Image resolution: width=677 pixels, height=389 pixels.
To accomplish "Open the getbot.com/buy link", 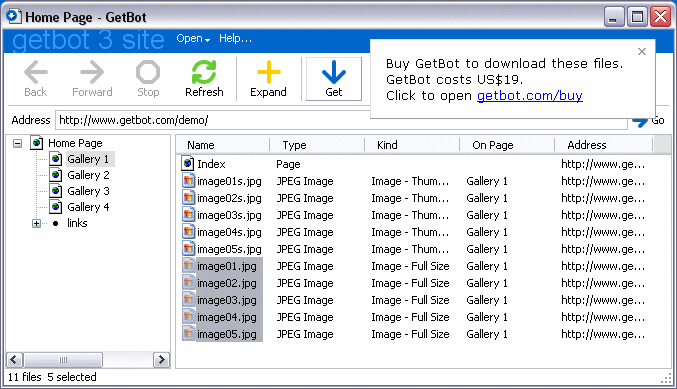I will tap(530, 95).
